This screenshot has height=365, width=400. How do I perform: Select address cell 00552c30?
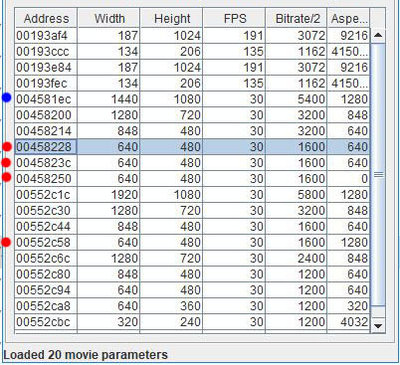click(46, 211)
